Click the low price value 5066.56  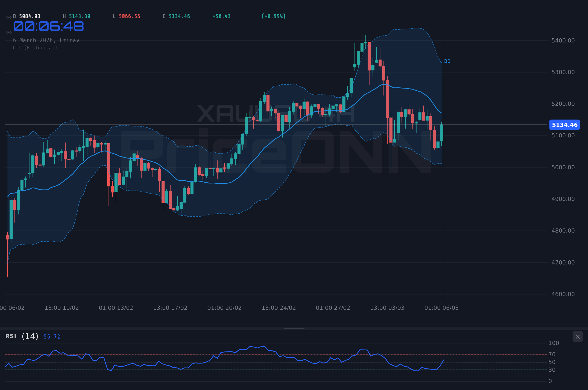pyautogui.click(x=129, y=16)
